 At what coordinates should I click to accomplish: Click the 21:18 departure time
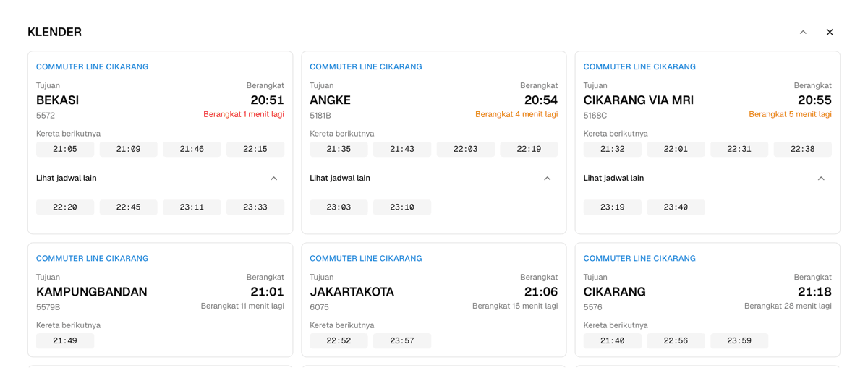pyautogui.click(x=814, y=292)
